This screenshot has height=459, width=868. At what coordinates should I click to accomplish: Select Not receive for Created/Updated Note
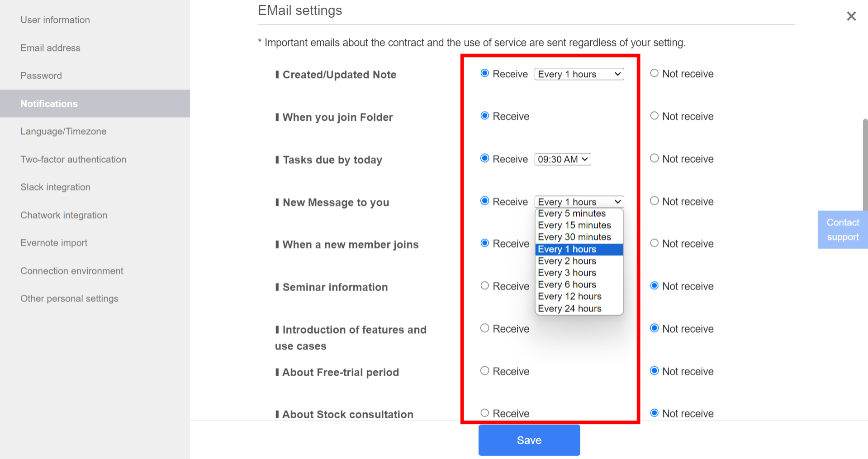654,72
